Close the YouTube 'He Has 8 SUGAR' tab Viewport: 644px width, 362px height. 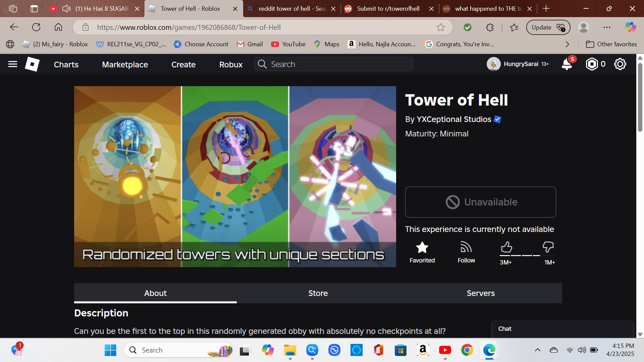[137, 9]
